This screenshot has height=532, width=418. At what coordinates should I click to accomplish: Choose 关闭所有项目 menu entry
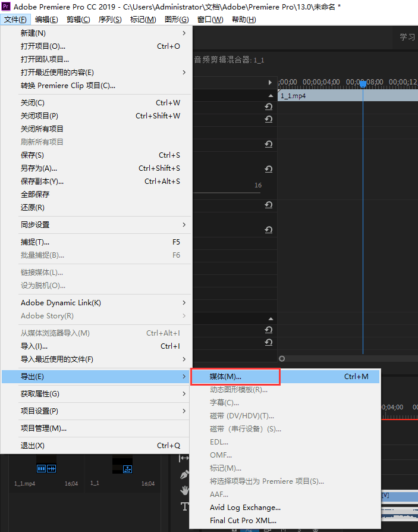96,129
